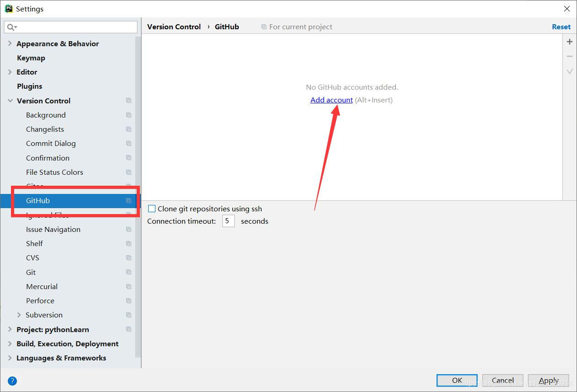
Task: Select CVS settings item
Action: [x=32, y=258]
